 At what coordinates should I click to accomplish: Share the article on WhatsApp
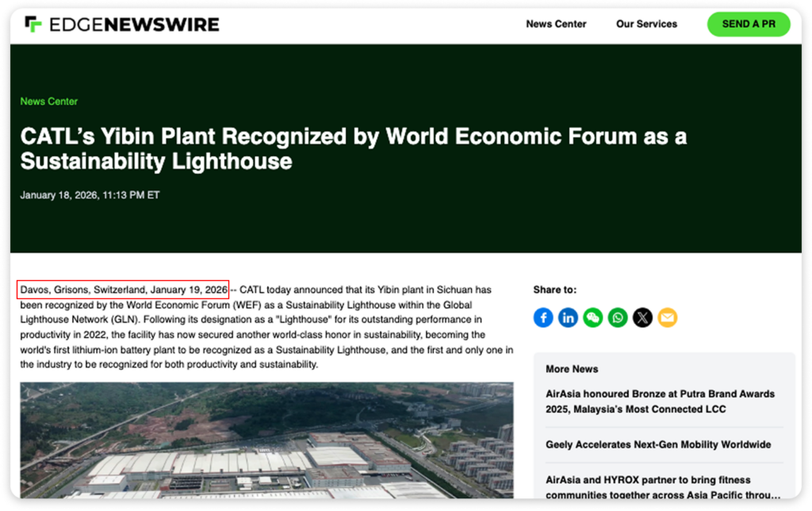click(x=618, y=317)
